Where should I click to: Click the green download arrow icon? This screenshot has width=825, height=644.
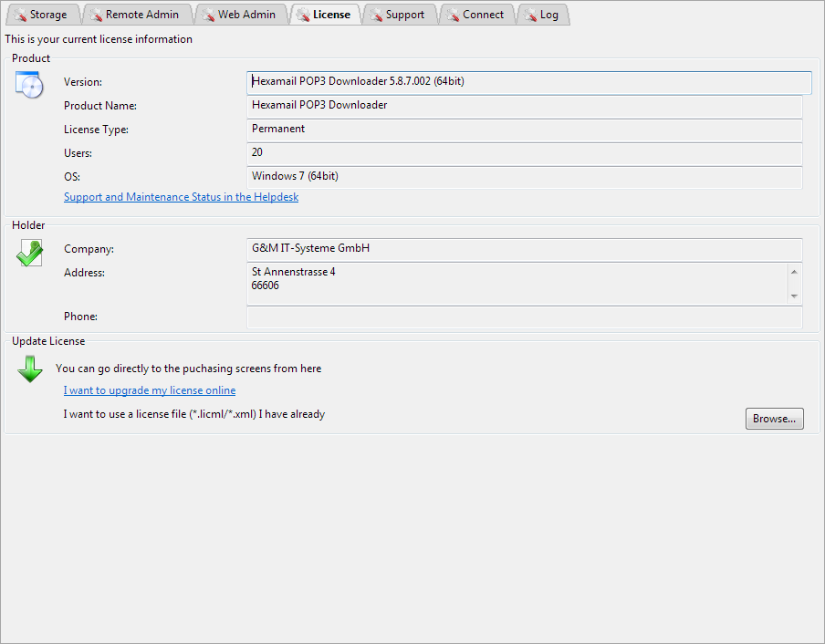[x=30, y=369]
